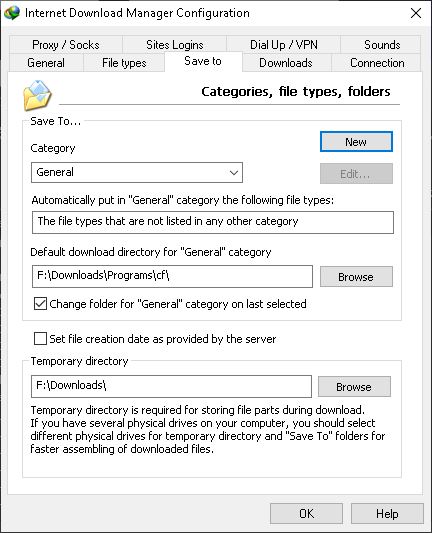The width and height of the screenshot is (432, 533).
Task: Switch to the General tab
Action: (x=46, y=63)
